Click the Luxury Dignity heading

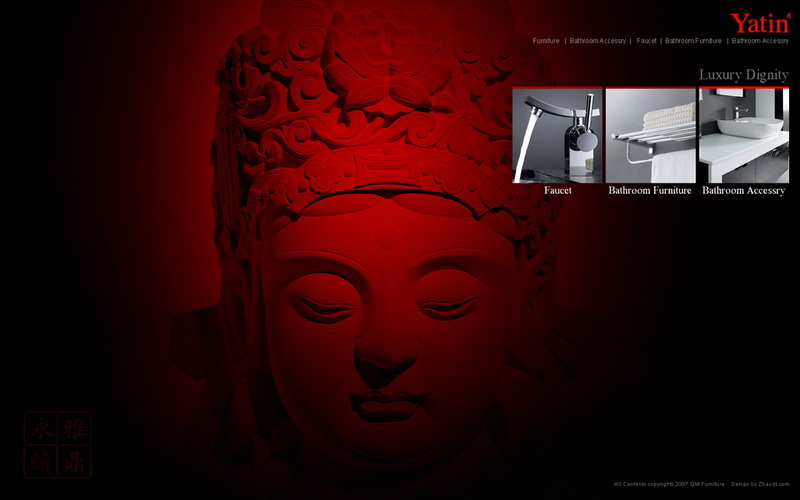coord(743,75)
